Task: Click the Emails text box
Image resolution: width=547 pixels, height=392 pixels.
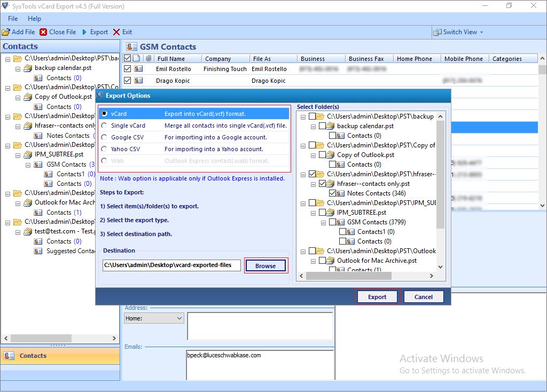Action: (x=260, y=365)
